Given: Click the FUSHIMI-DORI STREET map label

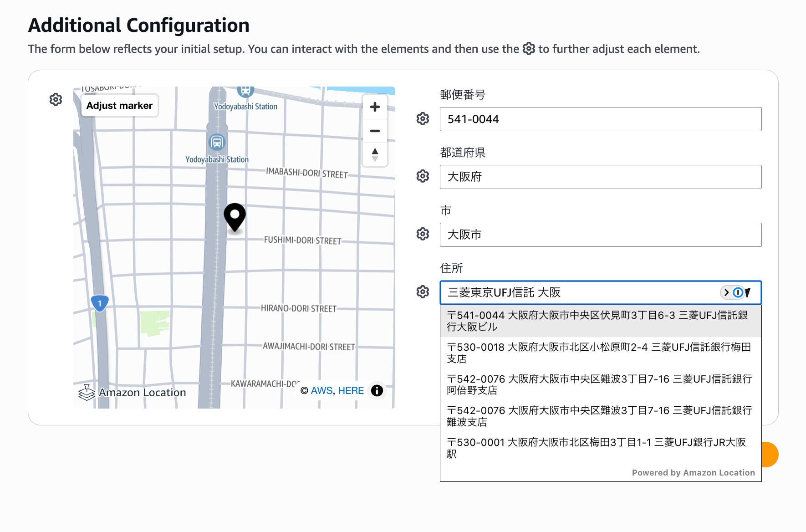Looking at the screenshot, I should coord(303,240).
